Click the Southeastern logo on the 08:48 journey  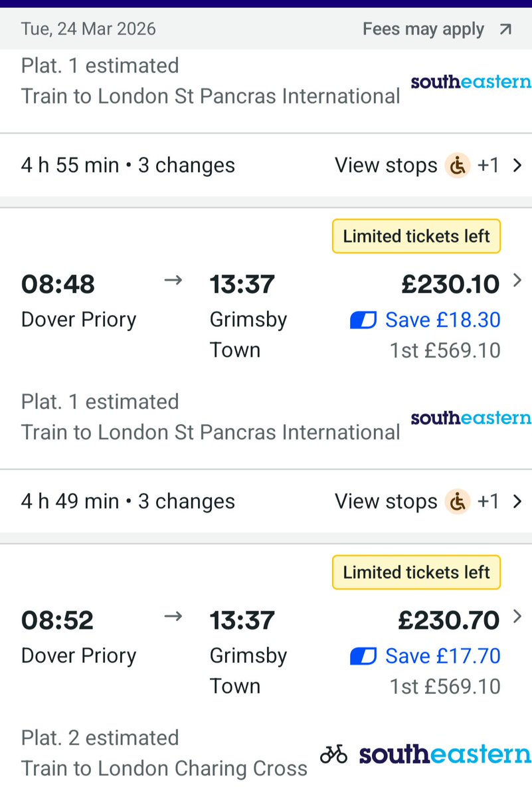(x=471, y=418)
